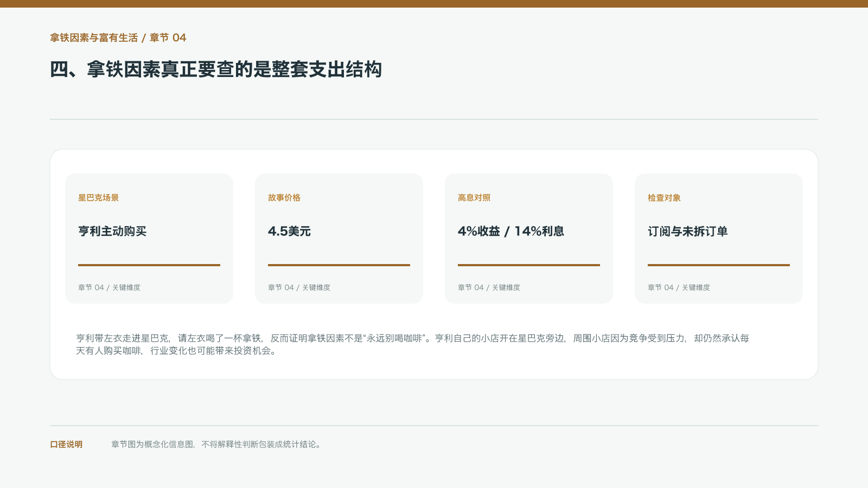Click the breadcrumb 拿铁因素与富有生活 / 章节 04
This screenshot has height=488, width=868.
118,38
